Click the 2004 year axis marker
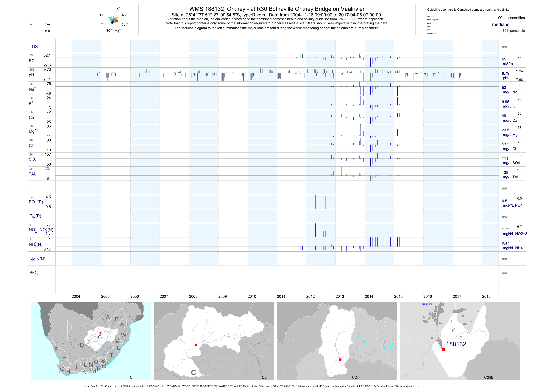The width and height of the screenshot is (554, 392). (x=76, y=296)
